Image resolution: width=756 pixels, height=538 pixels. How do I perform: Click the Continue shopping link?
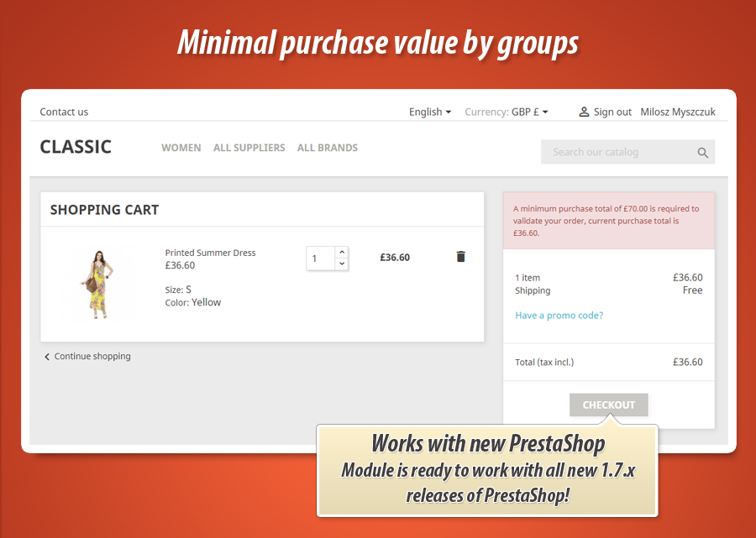pyautogui.click(x=92, y=356)
